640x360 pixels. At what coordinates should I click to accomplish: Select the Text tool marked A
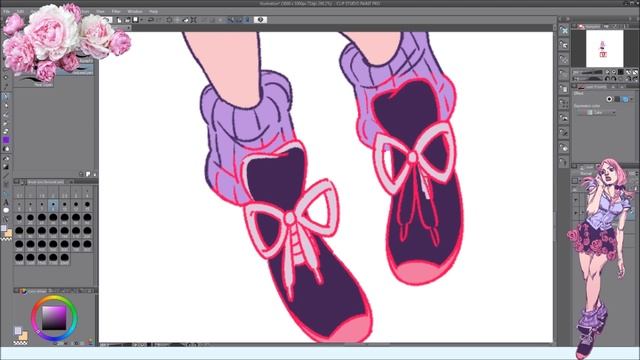pos(6,202)
